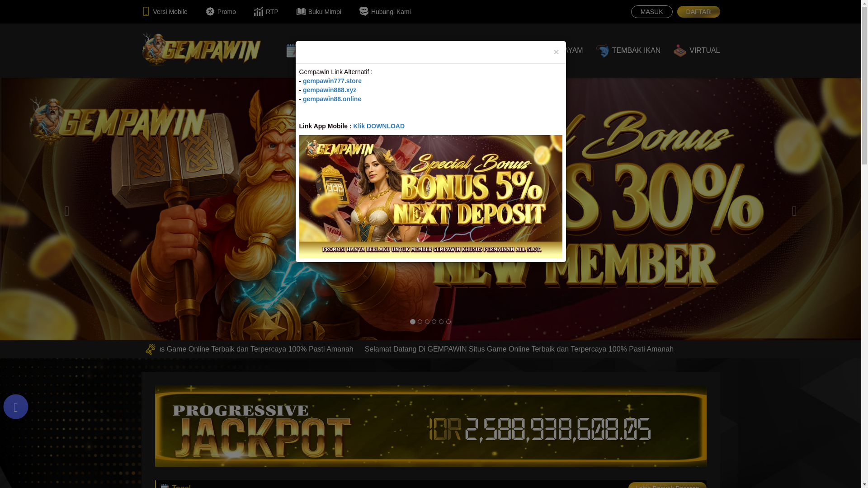Image resolution: width=868 pixels, height=488 pixels.
Task: Click the MASUK login button
Action: pyautogui.click(x=651, y=12)
